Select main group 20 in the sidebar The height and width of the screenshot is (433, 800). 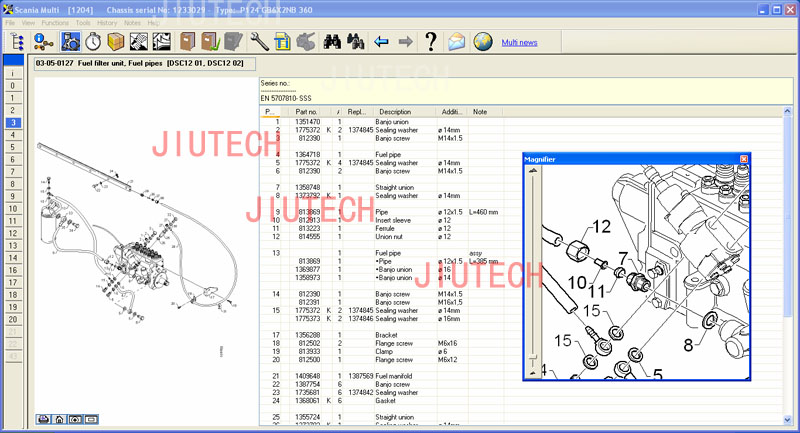13,319
